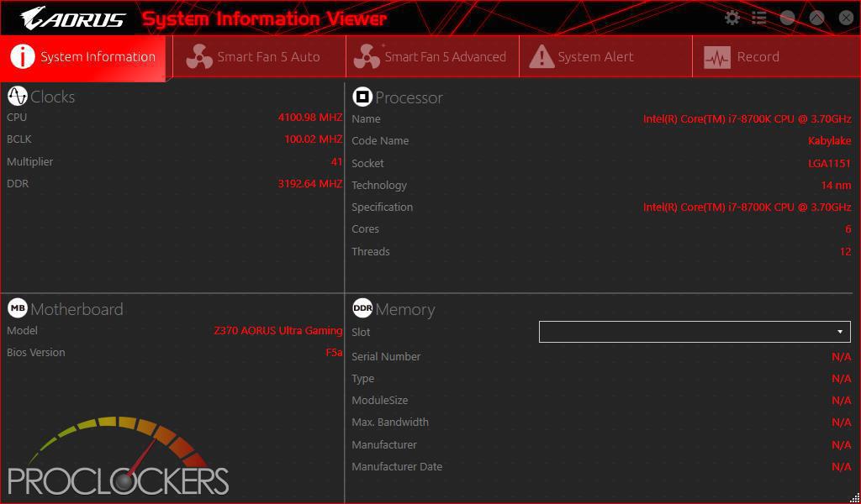Click the 'Slot' label under Memory
The height and width of the screenshot is (504, 861).
point(361,333)
